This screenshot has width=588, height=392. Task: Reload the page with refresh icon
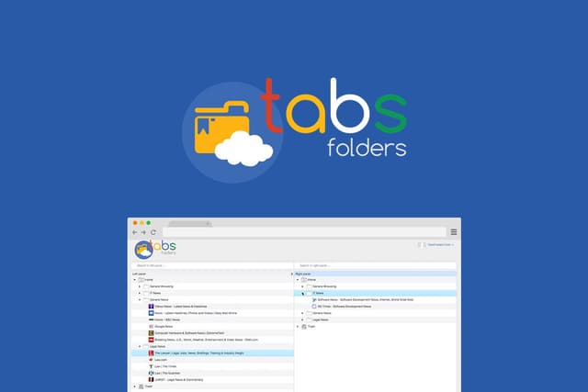[x=153, y=232]
